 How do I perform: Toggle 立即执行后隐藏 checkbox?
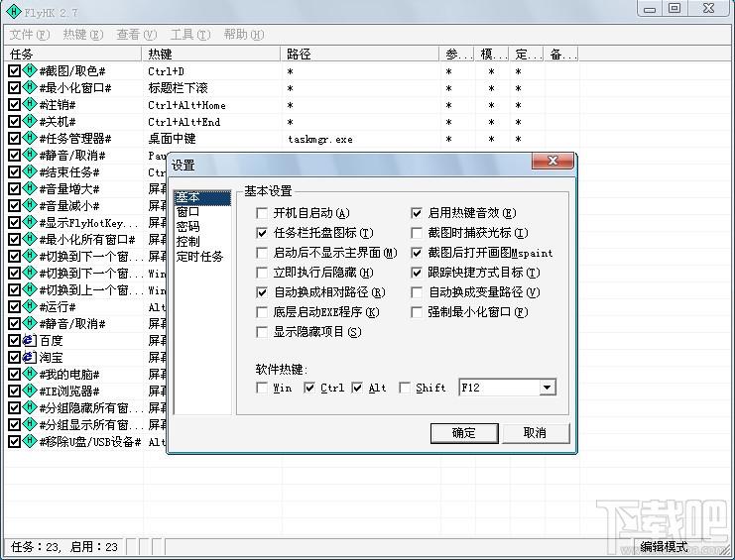pos(262,273)
